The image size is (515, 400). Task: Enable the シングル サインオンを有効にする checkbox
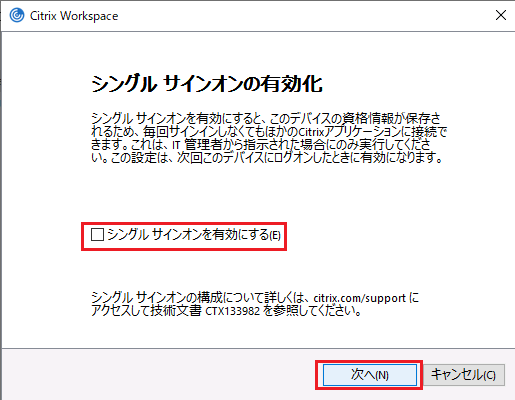[x=97, y=235]
